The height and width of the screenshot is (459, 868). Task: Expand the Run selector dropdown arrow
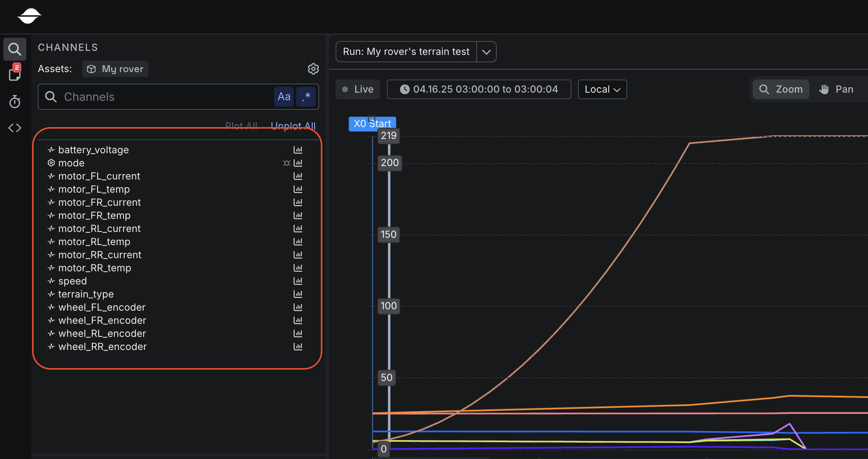pos(487,52)
